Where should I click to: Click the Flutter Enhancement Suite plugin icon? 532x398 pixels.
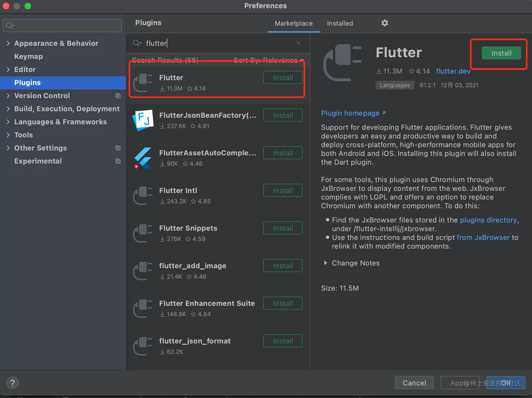143,309
